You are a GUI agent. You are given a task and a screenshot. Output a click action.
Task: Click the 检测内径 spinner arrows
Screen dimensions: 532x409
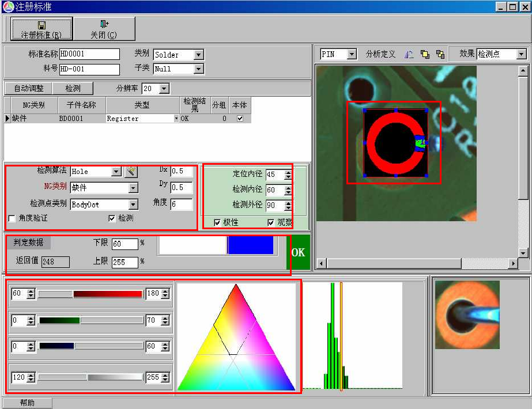point(288,190)
